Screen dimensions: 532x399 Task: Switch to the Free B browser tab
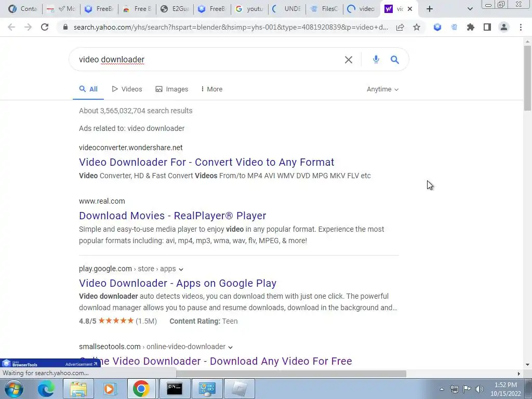click(137, 9)
